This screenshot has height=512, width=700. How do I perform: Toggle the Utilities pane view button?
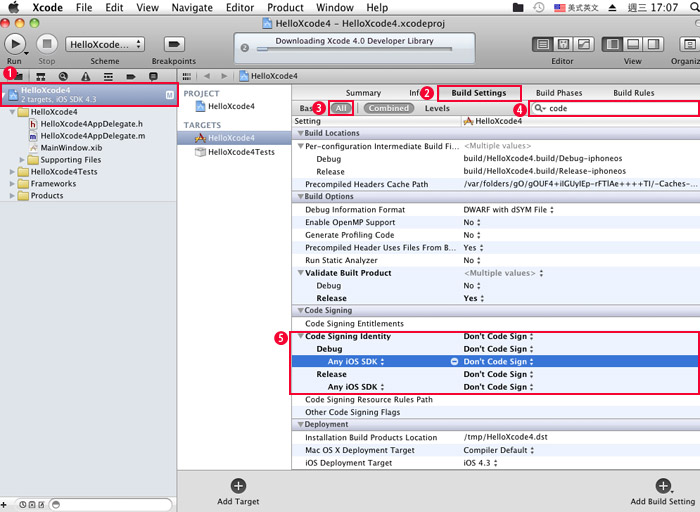[653, 44]
